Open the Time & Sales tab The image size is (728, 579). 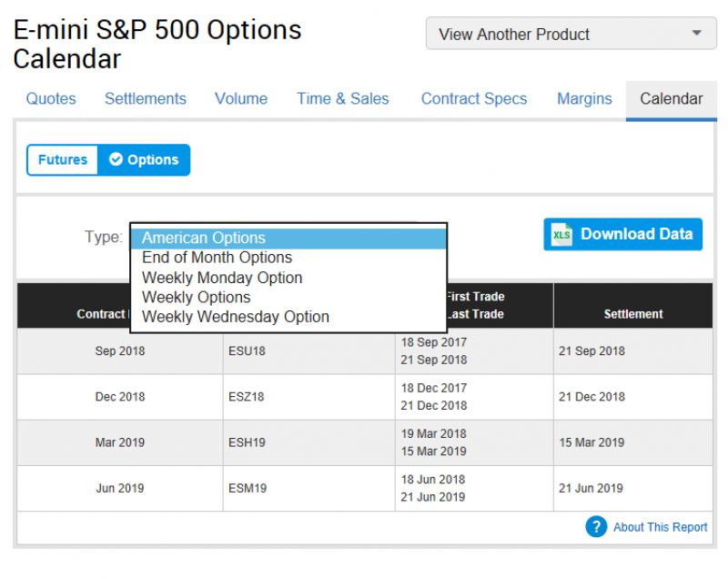click(343, 99)
